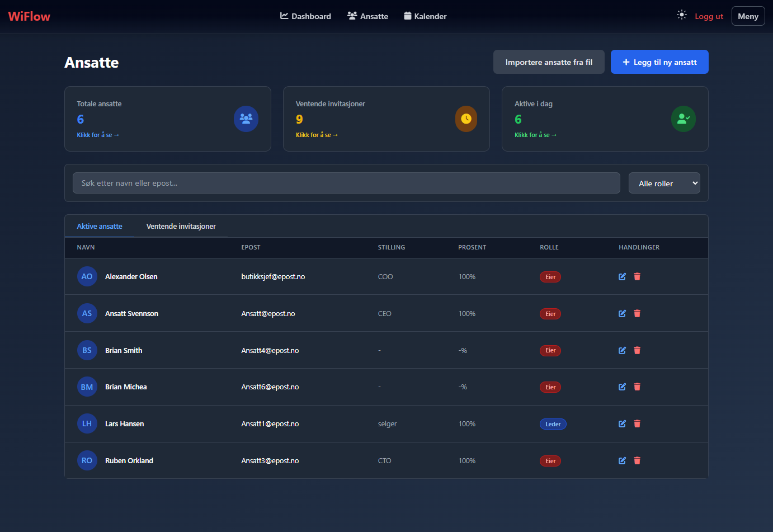
Task: Click the search by name or email field
Action: pyautogui.click(x=346, y=183)
